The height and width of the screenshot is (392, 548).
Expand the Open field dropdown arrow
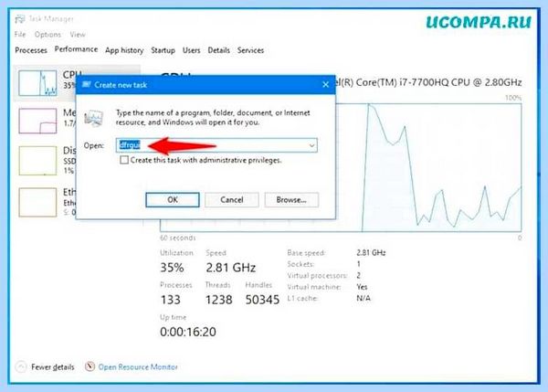click(311, 145)
